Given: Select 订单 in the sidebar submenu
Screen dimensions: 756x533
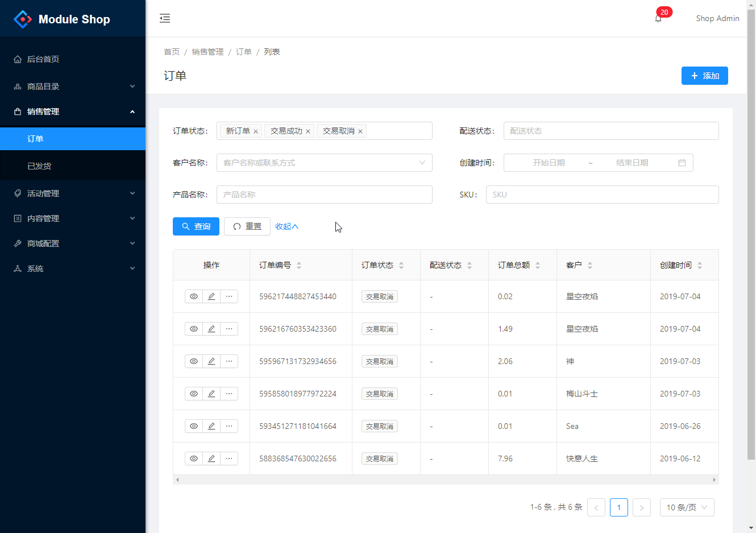Looking at the screenshot, I should click(73, 139).
